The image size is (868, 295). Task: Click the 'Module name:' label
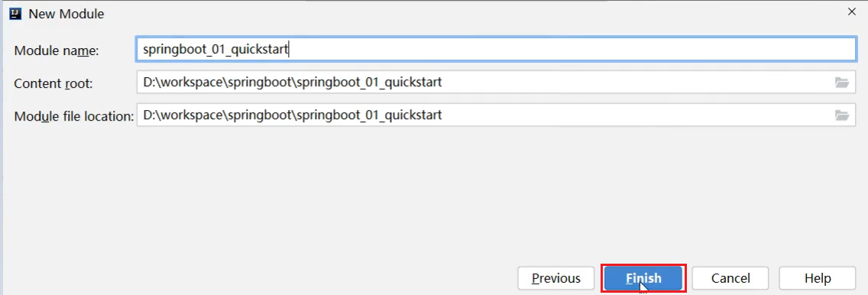(x=57, y=50)
